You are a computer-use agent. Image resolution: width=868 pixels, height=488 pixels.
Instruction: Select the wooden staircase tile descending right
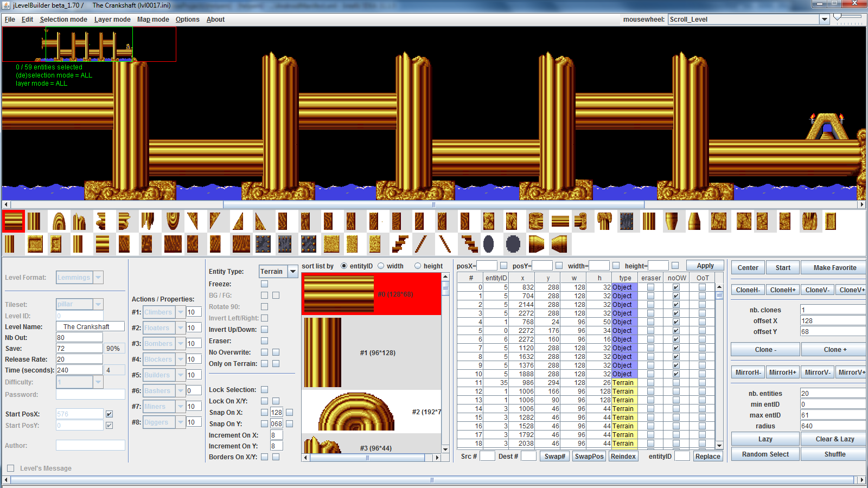[x=469, y=244]
